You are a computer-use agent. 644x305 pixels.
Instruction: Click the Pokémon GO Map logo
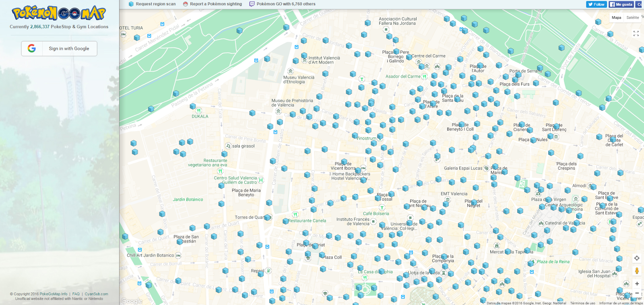(x=59, y=13)
